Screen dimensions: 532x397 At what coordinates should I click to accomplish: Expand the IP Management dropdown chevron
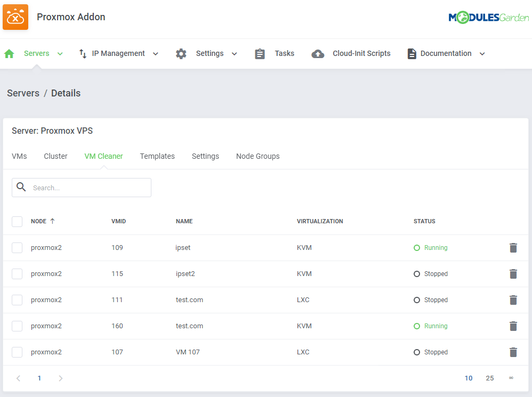click(156, 54)
